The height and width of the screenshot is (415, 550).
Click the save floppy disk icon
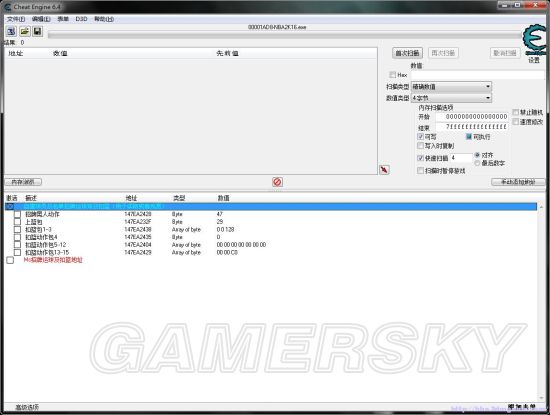click(x=38, y=31)
